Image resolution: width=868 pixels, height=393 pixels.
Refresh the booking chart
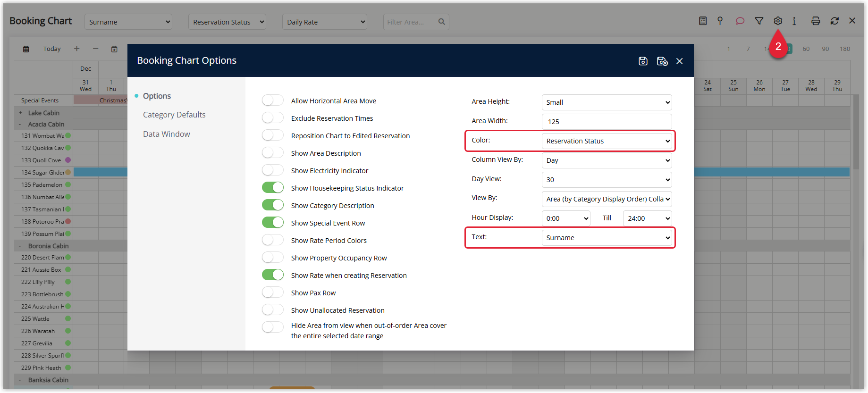pos(834,21)
